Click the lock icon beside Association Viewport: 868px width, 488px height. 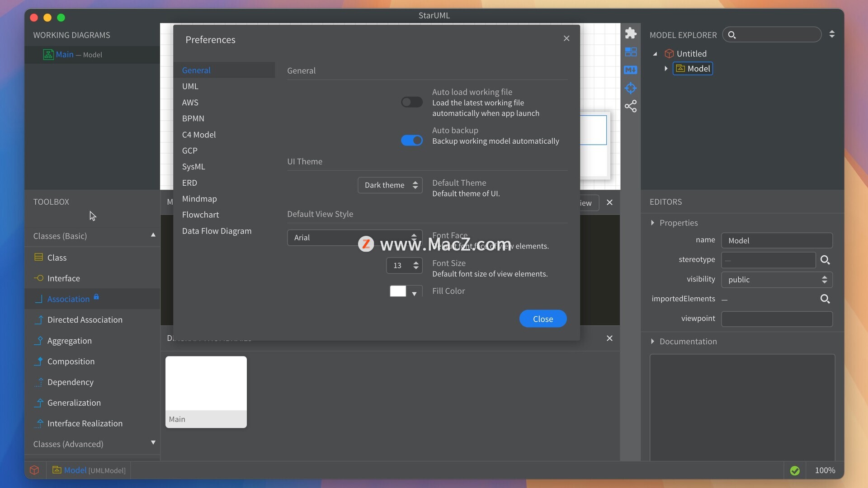point(96,297)
